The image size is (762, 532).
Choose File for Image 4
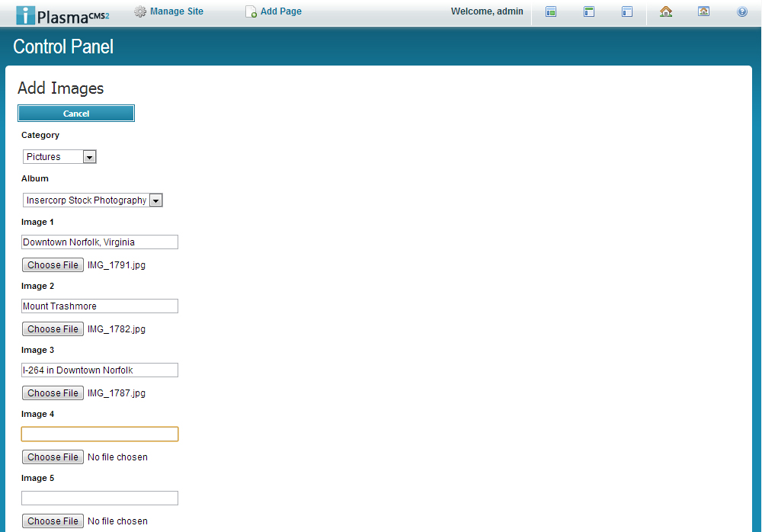53,457
